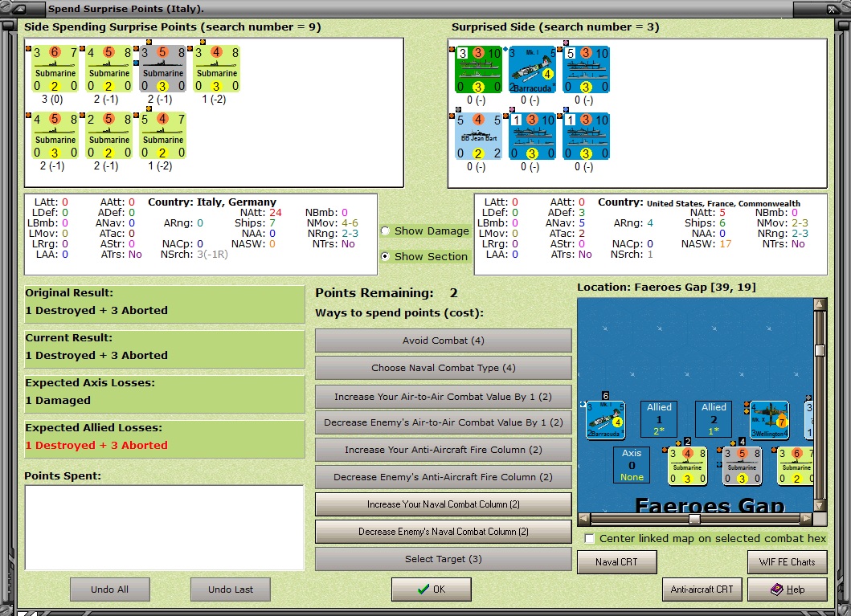Click the red Expected Allied Losses text
Viewport: 851px width, 616px height.
click(x=96, y=445)
